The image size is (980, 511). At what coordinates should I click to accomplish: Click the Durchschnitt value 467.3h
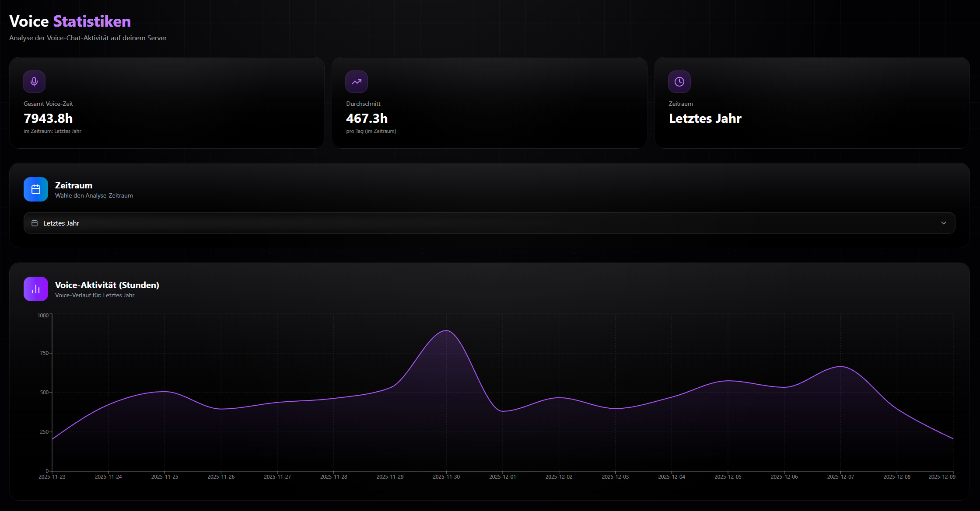367,118
